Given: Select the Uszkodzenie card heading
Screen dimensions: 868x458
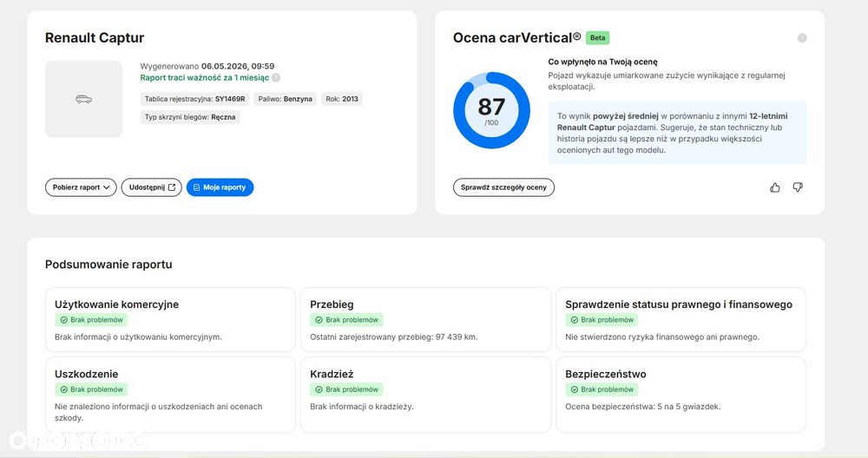Looking at the screenshot, I should coord(86,374).
